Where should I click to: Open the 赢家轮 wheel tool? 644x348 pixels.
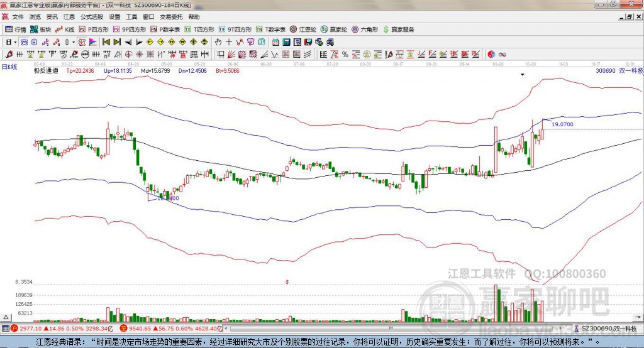[334, 30]
